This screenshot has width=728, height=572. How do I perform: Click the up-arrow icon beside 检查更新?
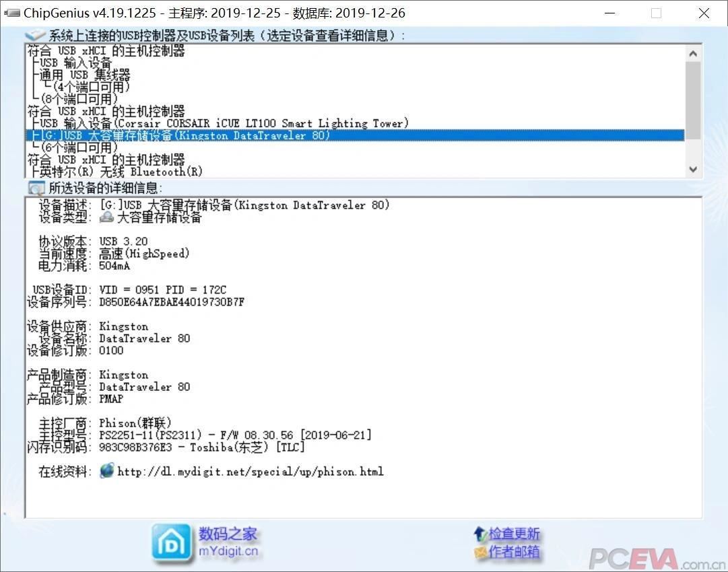click(479, 534)
